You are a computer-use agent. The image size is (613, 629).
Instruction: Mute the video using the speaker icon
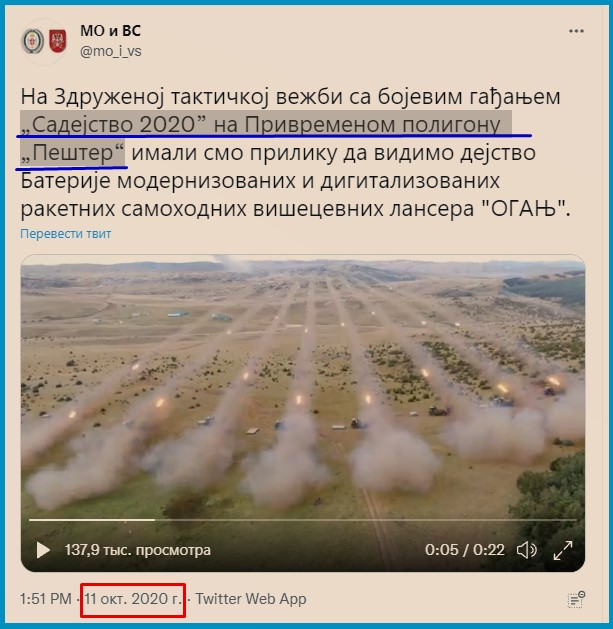tap(527, 550)
